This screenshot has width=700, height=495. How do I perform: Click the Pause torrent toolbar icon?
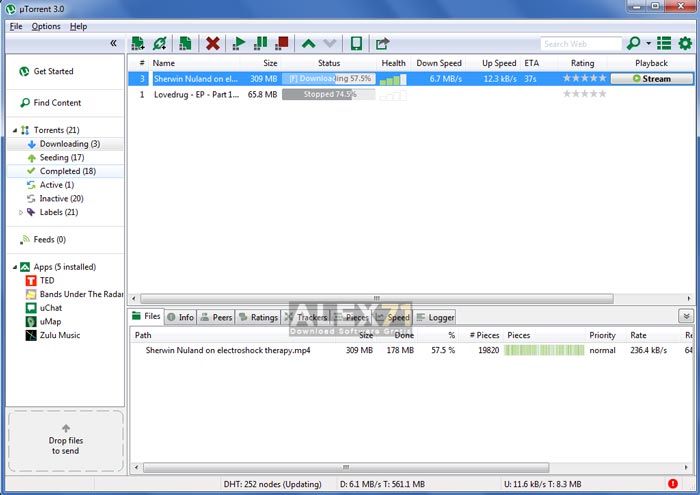(x=260, y=43)
